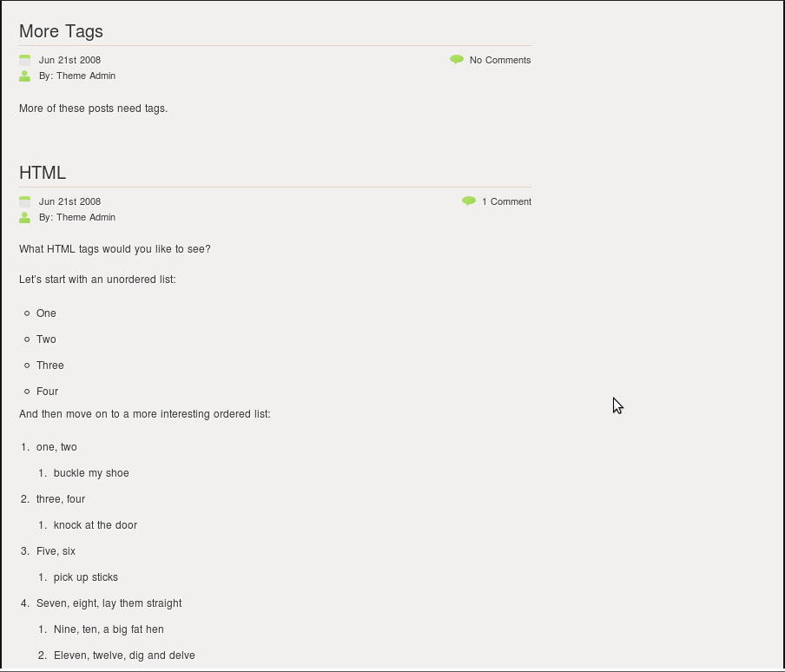Open the More Tags post title
Viewport: 785px width, 672px height.
61,31
